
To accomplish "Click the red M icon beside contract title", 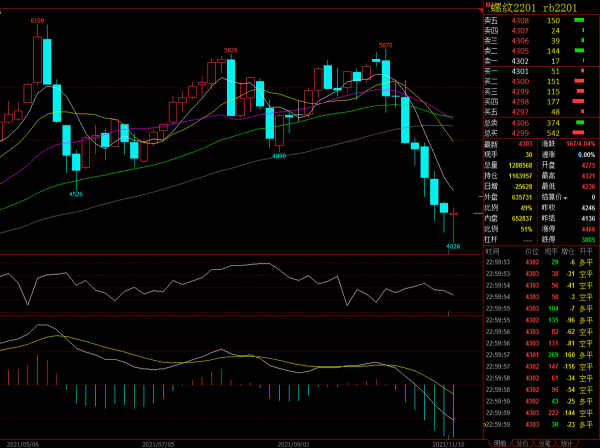I will [487, 6].
